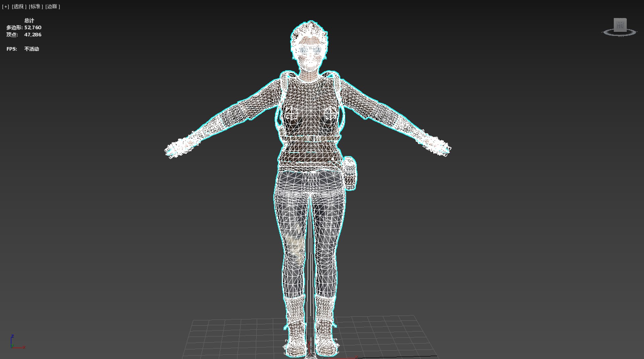Click the 总计 statistics header
The height and width of the screenshot is (359, 644).
[x=29, y=20]
